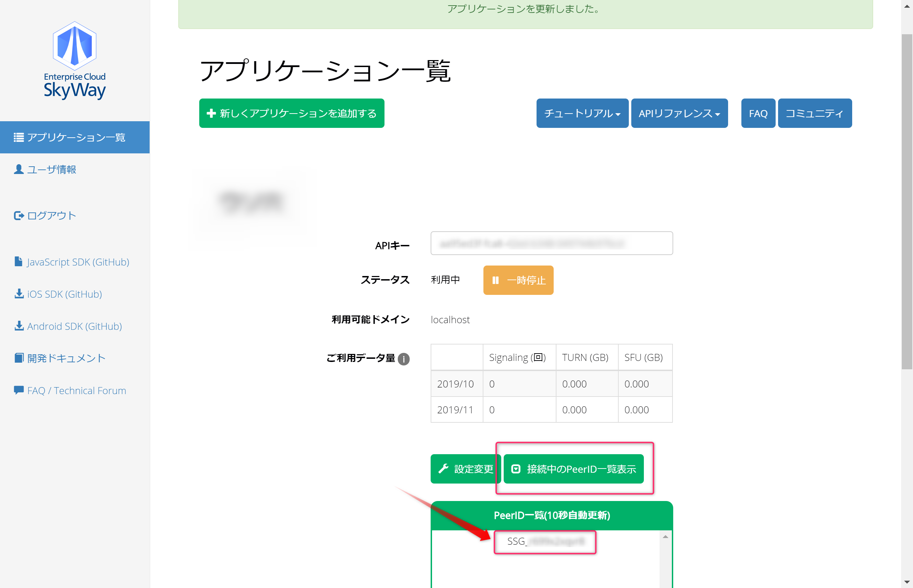
Task: Click the info icon beside ご利用データ量
Action: (x=403, y=359)
